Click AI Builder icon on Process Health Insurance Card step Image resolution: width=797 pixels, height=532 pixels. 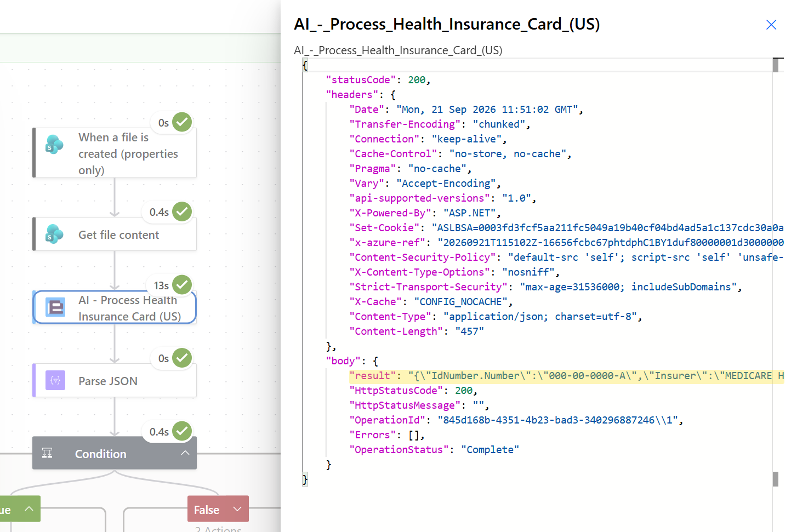55,307
